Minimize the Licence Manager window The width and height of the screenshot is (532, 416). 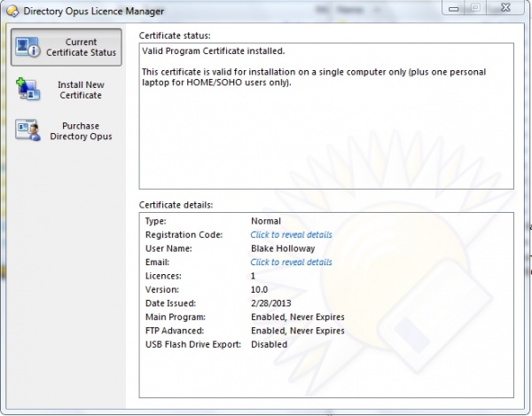(451, 9)
